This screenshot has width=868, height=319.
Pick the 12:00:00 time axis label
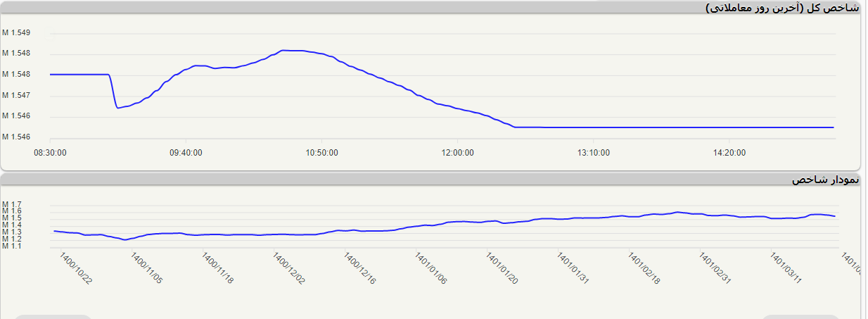(457, 153)
